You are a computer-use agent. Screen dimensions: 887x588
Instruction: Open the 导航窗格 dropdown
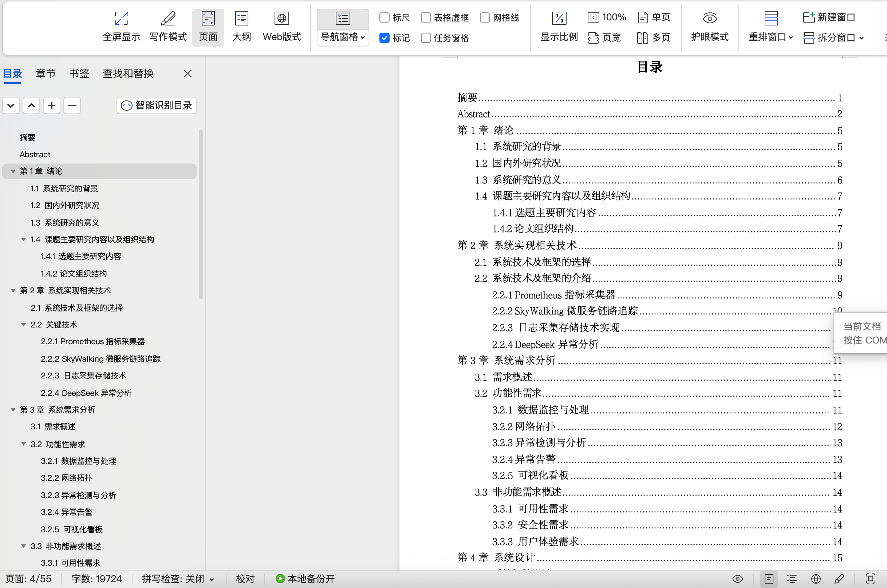pos(343,37)
